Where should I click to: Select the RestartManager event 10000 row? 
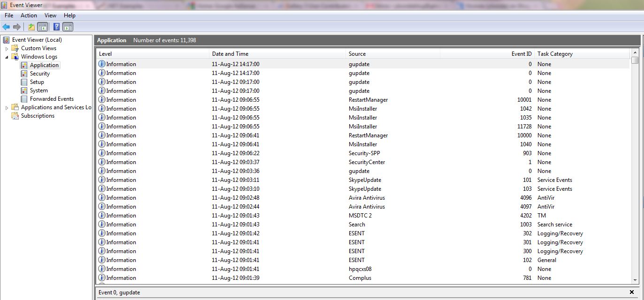(x=363, y=135)
